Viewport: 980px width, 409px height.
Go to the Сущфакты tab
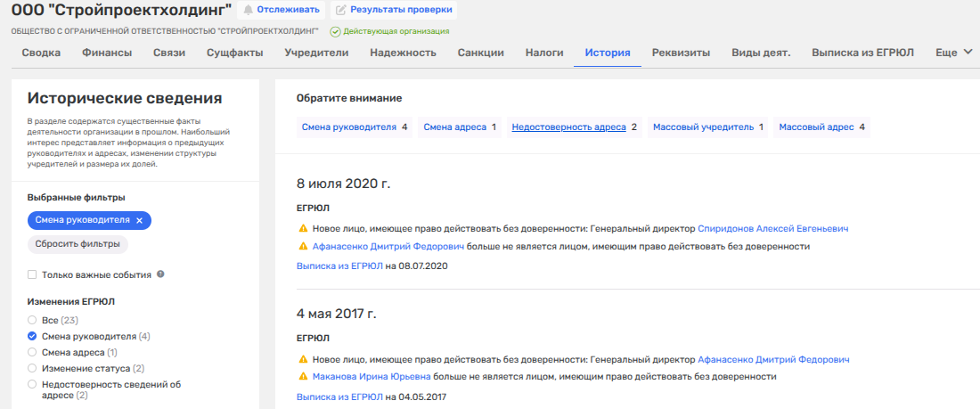click(x=235, y=53)
